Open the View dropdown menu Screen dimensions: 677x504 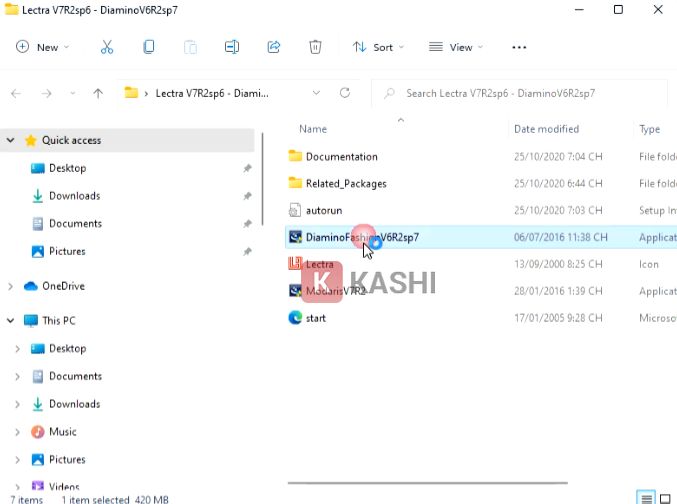click(x=456, y=47)
